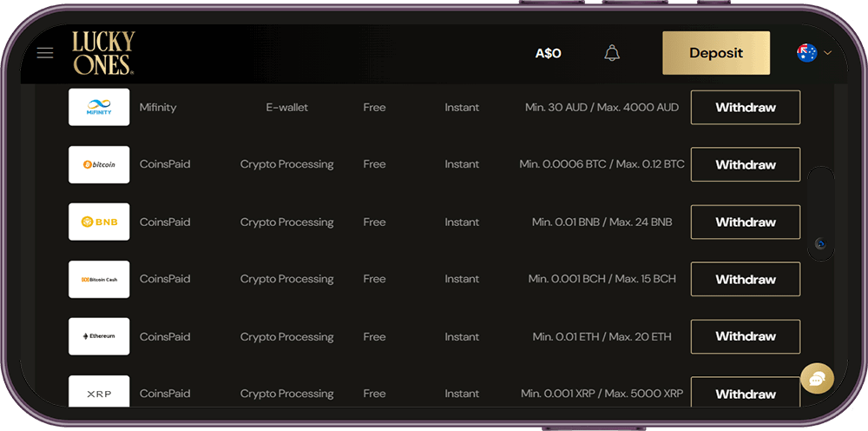The width and height of the screenshot is (868, 431).
Task: Click Min. 30 AUD / Max. 4000 AUD
Action: point(602,108)
